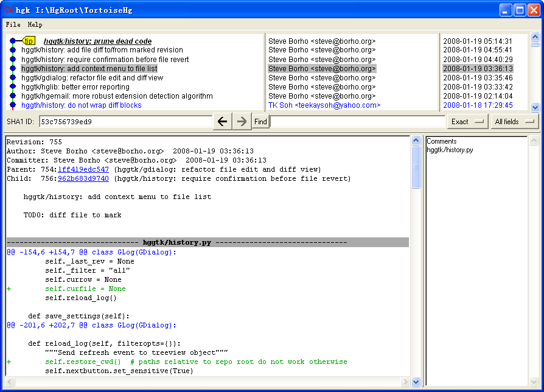Click graph node of 'better error reporting' commit
The height and width of the screenshot is (392, 544).
[x=13, y=86]
